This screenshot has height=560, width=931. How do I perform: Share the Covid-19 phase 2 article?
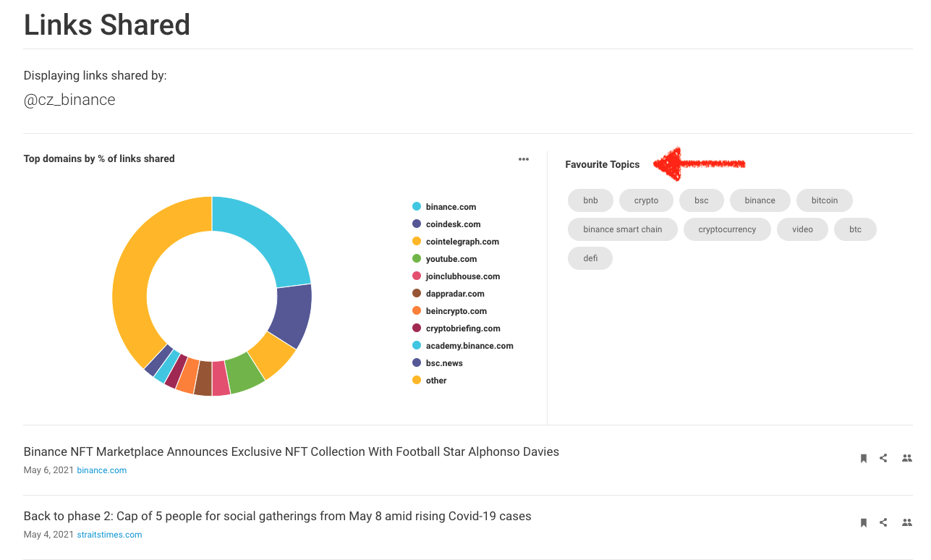[883, 522]
